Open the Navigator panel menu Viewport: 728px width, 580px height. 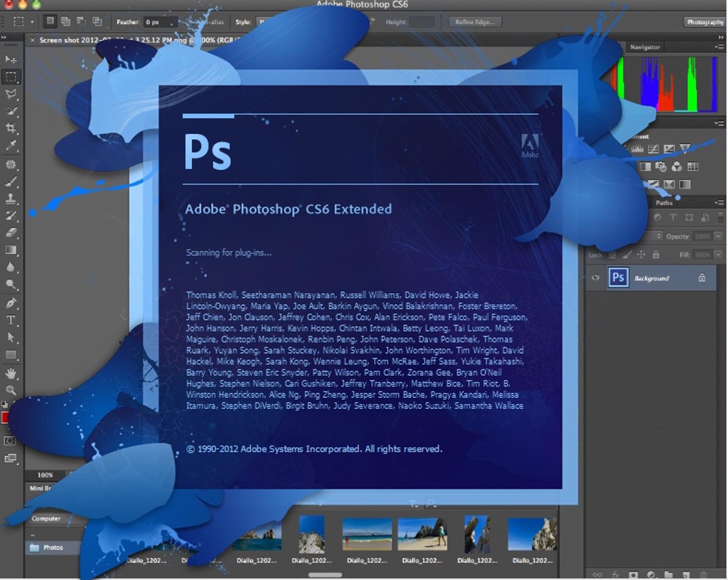click(x=719, y=47)
